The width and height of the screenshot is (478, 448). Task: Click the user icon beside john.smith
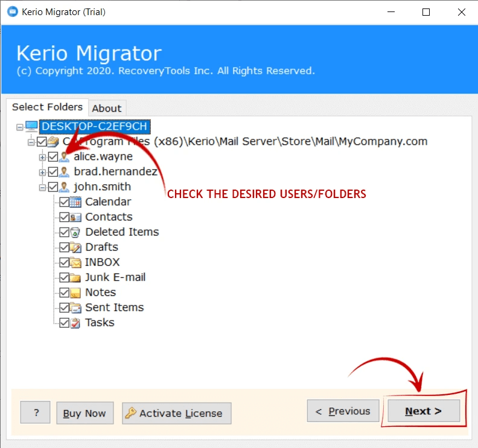[x=64, y=187]
